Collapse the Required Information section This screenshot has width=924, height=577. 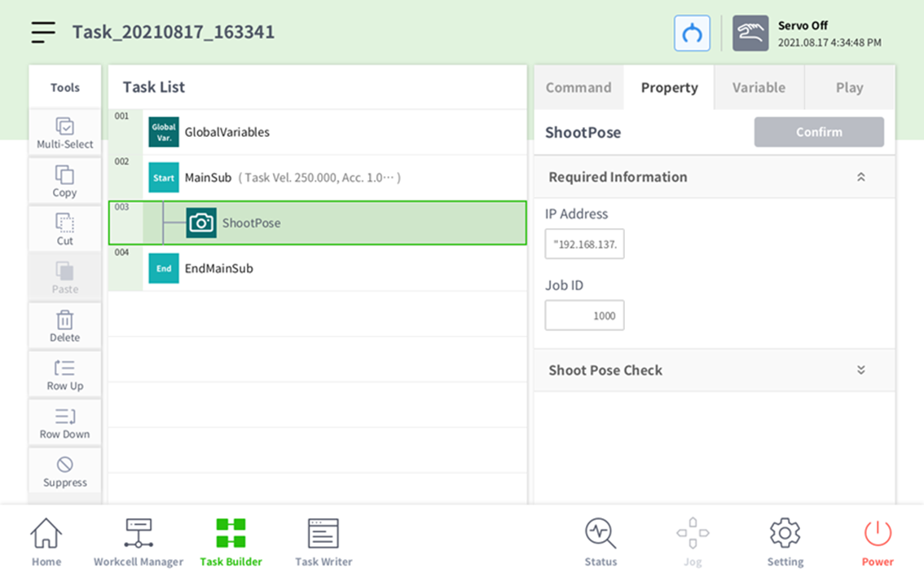click(860, 177)
